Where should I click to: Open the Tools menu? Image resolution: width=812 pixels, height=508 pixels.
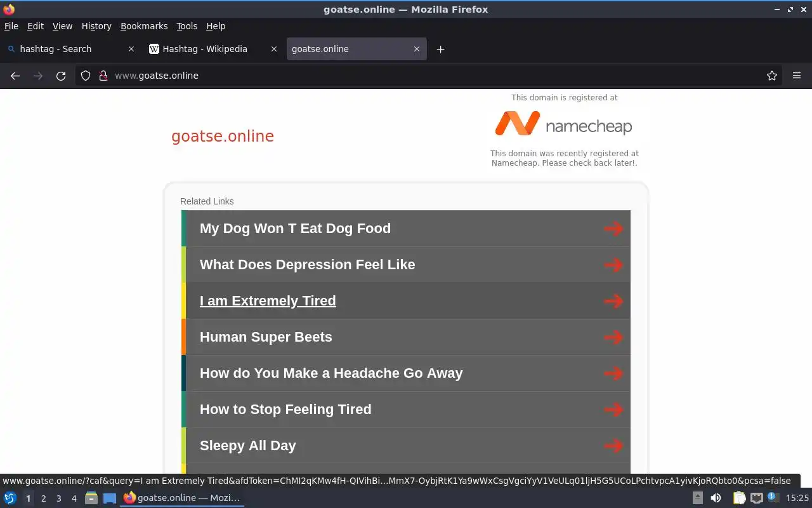click(187, 26)
